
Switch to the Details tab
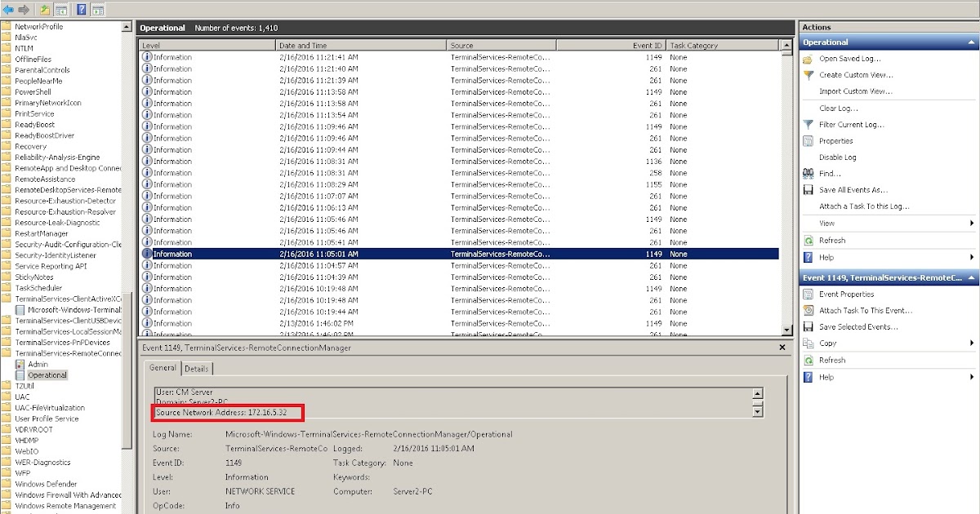point(196,368)
